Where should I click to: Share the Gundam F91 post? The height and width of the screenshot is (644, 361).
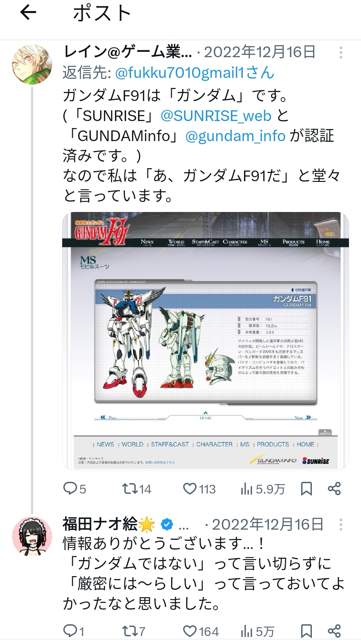coord(334,489)
